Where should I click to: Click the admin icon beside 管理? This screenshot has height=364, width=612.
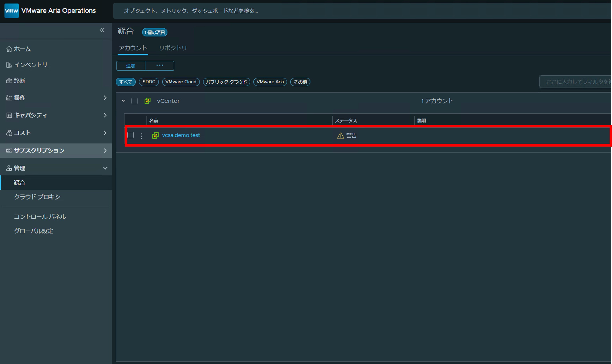9,168
